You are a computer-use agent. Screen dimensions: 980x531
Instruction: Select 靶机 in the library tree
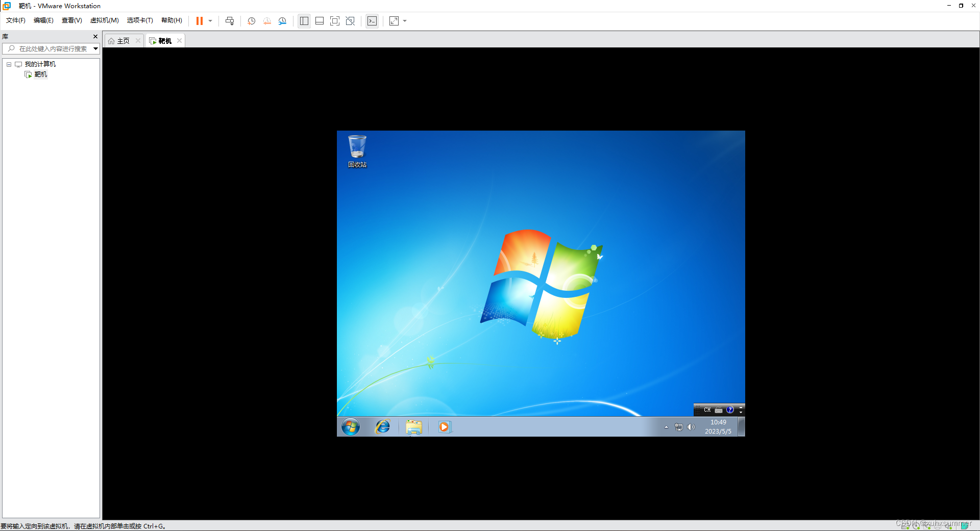tap(40, 74)
